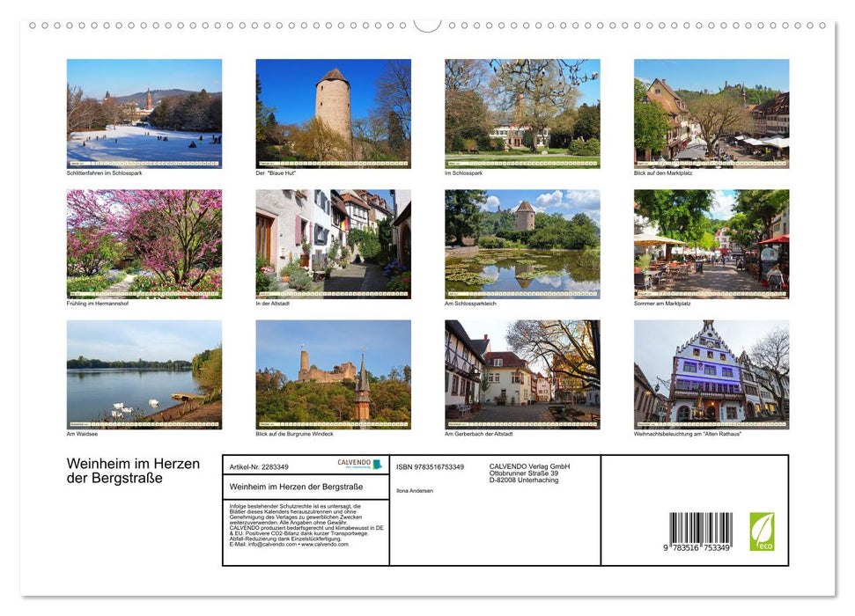This screenshot has height=616, width=855.
Task: Click the barcode number 9 783516 753349
Action: (x=697, y=548)
